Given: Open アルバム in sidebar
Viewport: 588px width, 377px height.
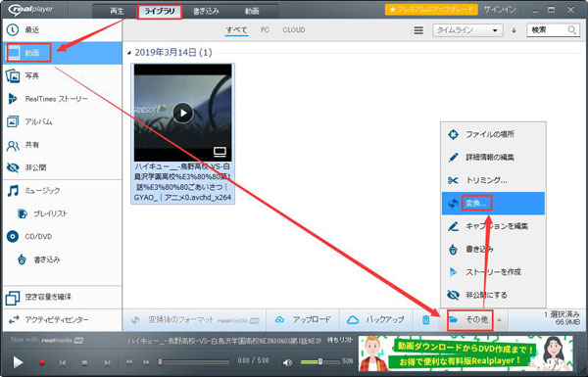Looking at the screenshot, I should (62, 121).
